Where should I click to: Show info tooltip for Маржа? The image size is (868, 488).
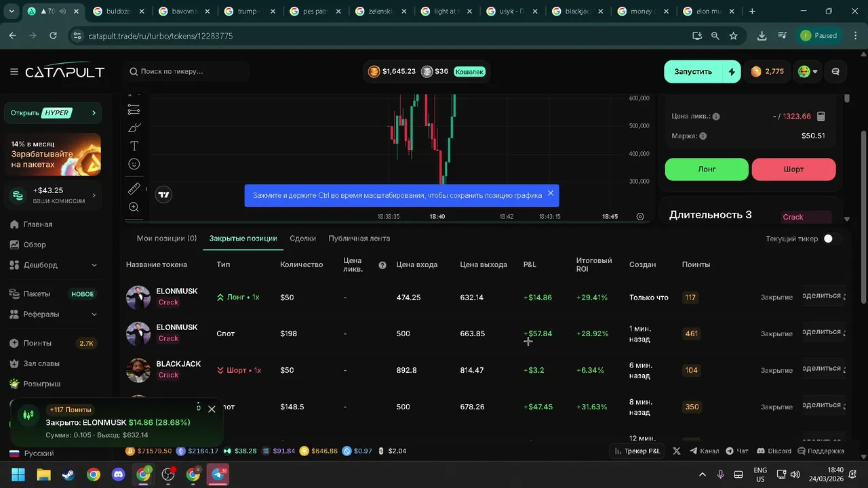tap(703, 136)
